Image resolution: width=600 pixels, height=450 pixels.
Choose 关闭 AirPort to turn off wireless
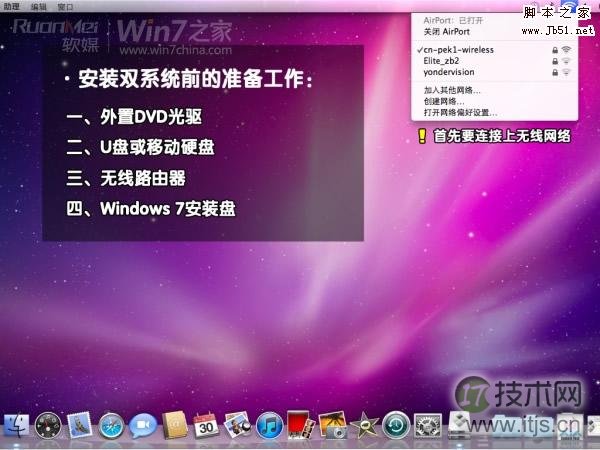[x=494, y=31]
